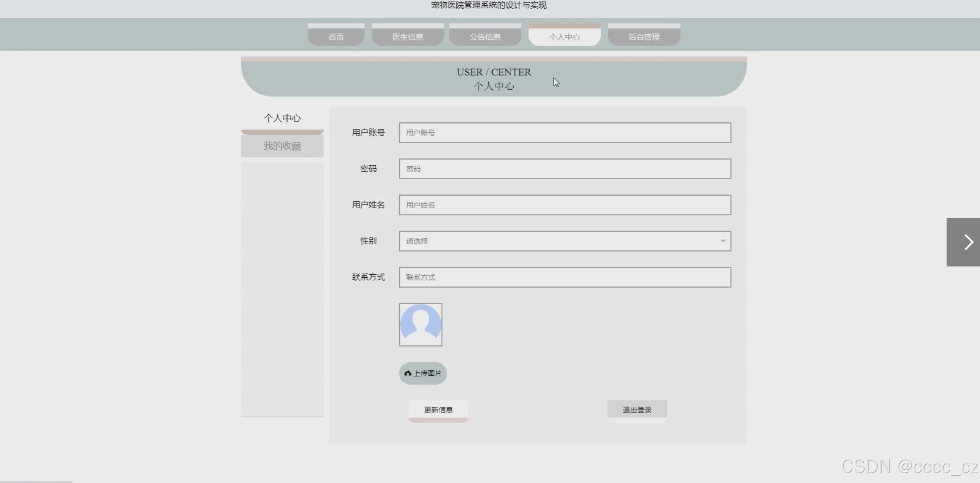Click the 用户账号 input field
The height and width of the screenshot is (483, 980).
564,133
